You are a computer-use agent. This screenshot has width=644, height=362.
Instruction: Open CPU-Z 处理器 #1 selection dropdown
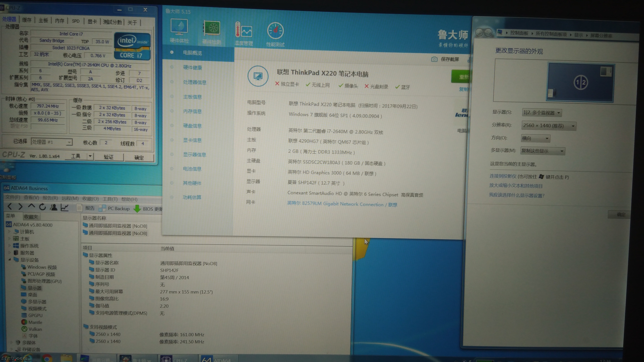(52, 142)
